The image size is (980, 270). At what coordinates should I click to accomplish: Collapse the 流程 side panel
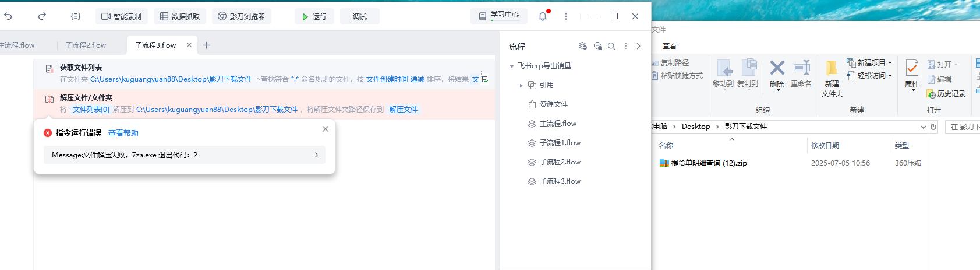[x=639, y=46]
